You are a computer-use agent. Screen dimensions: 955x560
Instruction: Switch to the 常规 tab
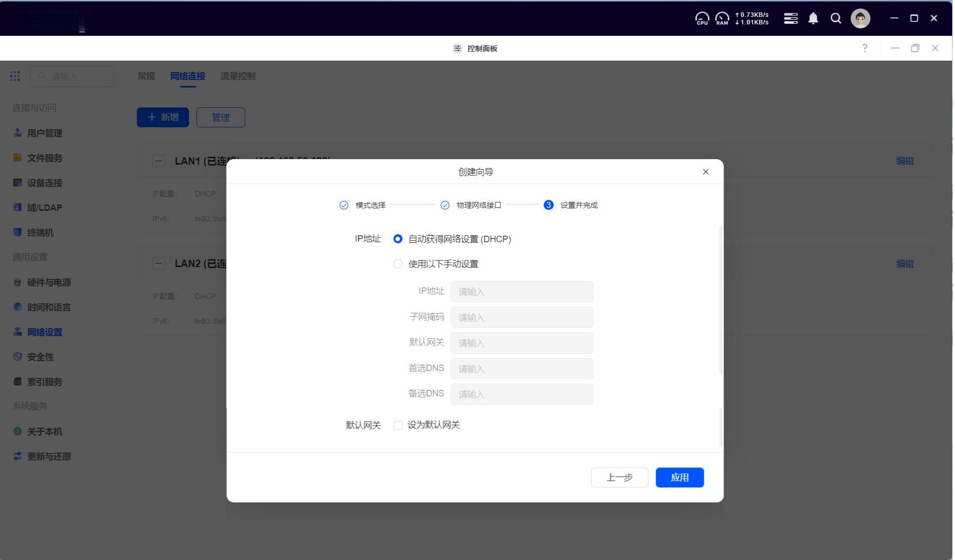(146, 76)
